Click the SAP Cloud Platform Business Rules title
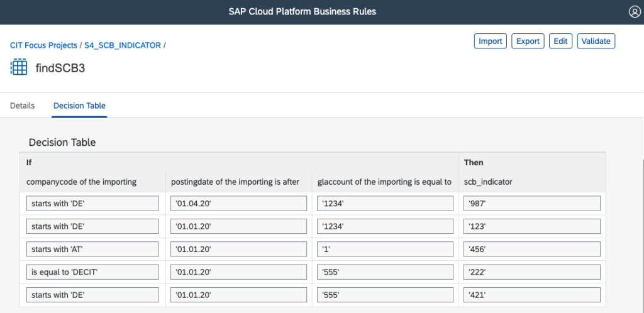The width and height of the screenshot is (644, 313). pyautogui.click(x=303, y=11)
